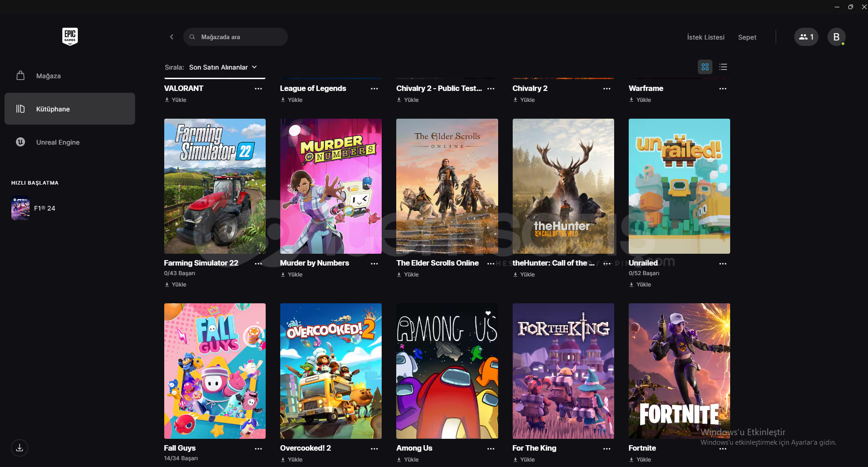Open Farming Simulator 22 cover
This screenshot has width=868, height=467.
(215, 186)
